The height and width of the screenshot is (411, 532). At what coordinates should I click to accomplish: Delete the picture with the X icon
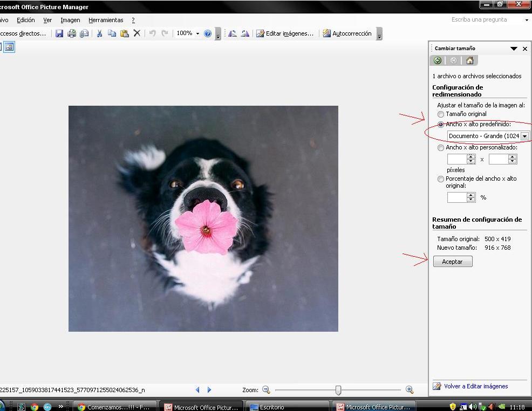137,33
